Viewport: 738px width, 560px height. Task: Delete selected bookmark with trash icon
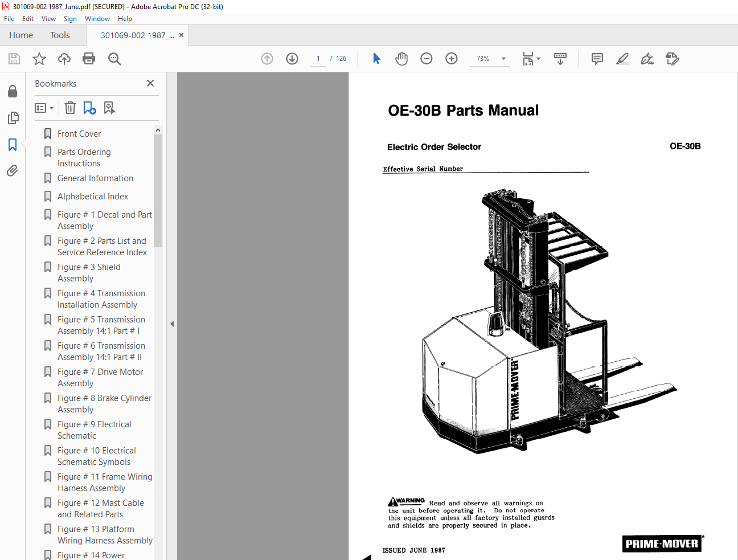pos(70,108)
